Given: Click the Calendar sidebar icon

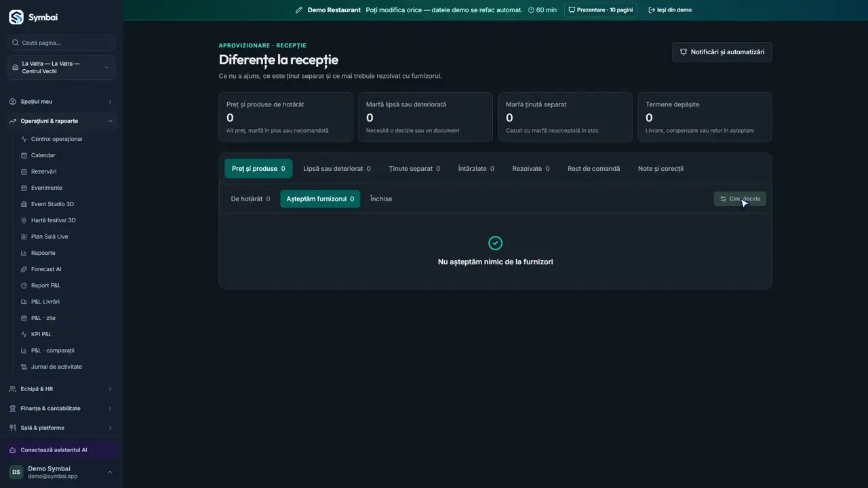Looking at the screenshot, I should coord(24,155).
